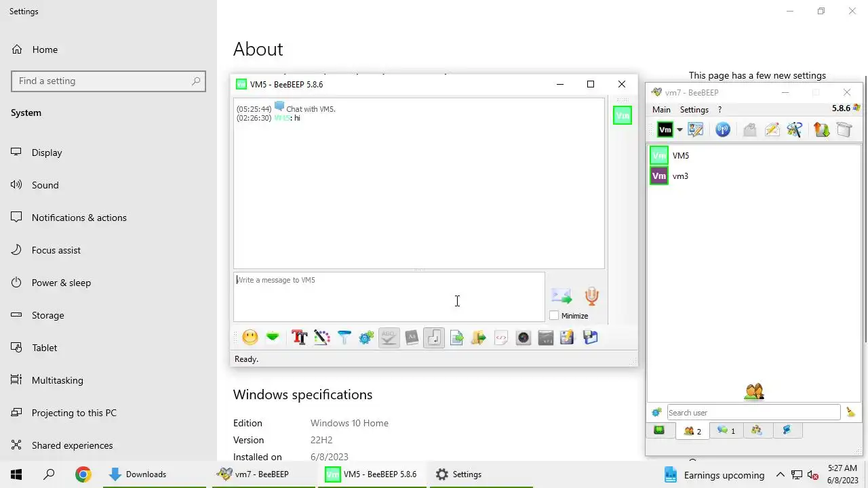Click the save chat with pencil icon
The image size is (868, 488).
coord(568,338)
